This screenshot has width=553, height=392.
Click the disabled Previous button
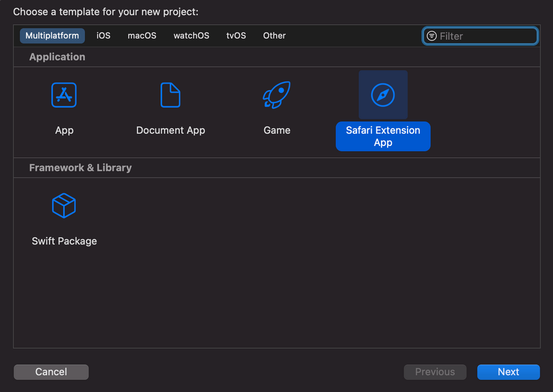435,372
